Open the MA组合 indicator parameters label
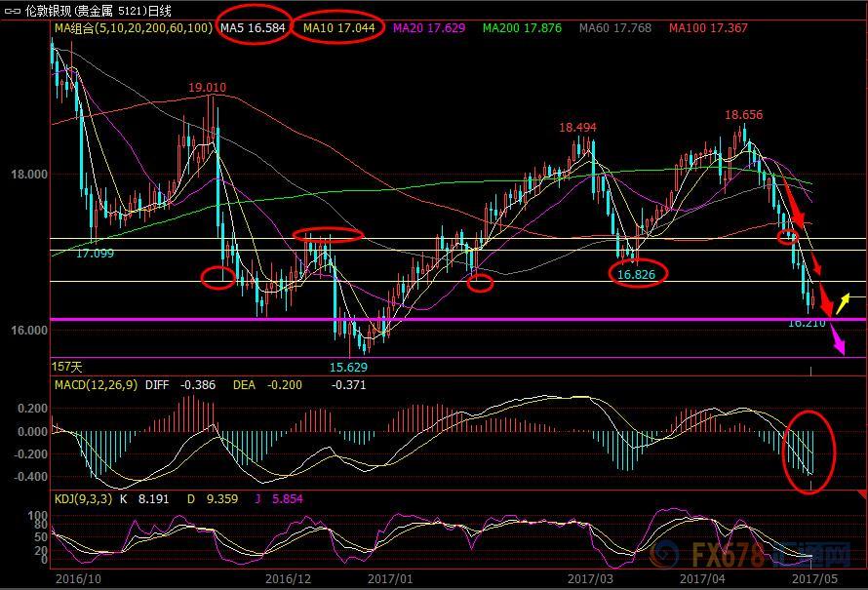 point(133,28)
